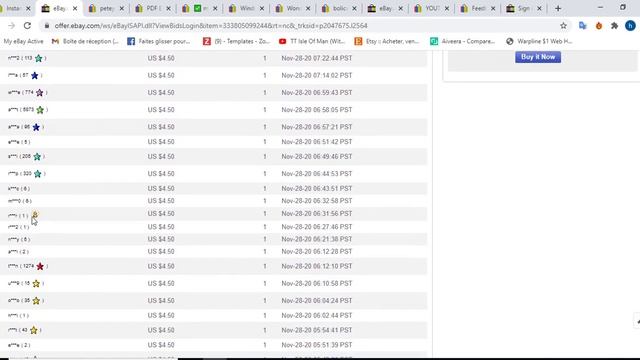
Task: Select the timestamp 'Nov-28-20 06:27:46 PST'
Action: [x=317, y=227]
